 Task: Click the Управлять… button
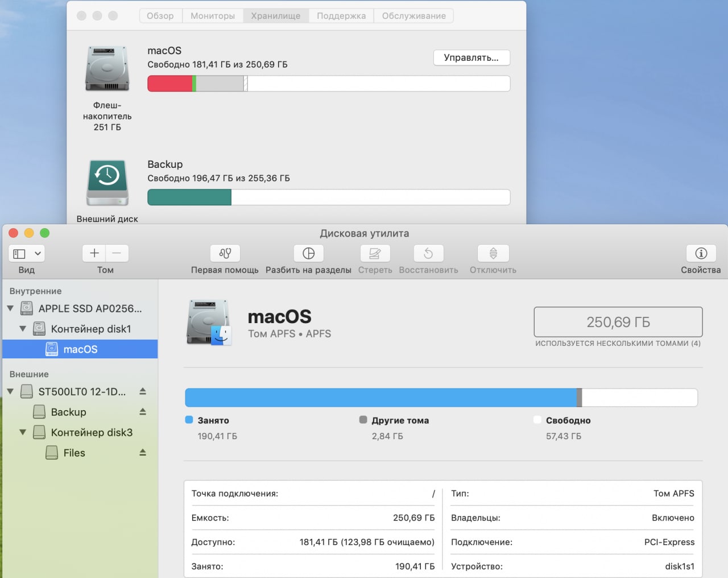pyautogui.click(x=471, y=57)
